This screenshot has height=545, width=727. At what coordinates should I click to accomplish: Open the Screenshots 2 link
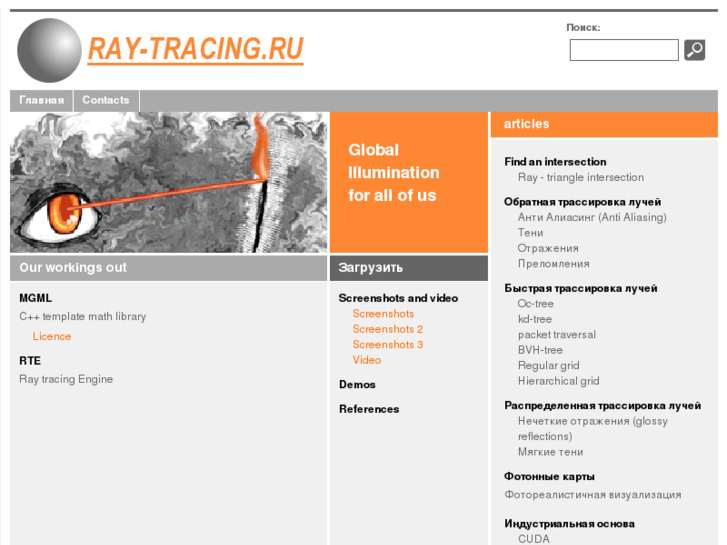[388, 329]
